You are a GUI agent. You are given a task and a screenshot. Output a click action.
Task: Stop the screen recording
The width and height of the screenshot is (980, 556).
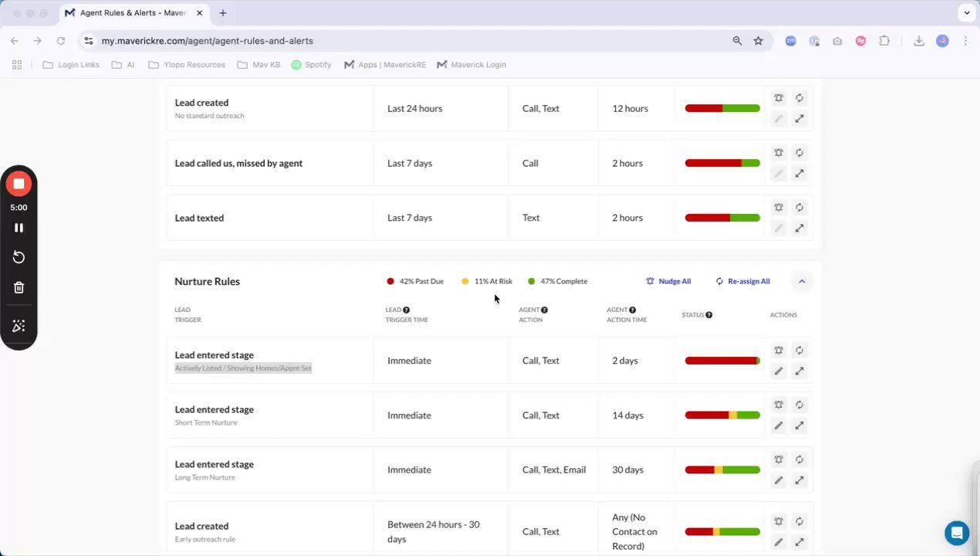click(19, 184)
